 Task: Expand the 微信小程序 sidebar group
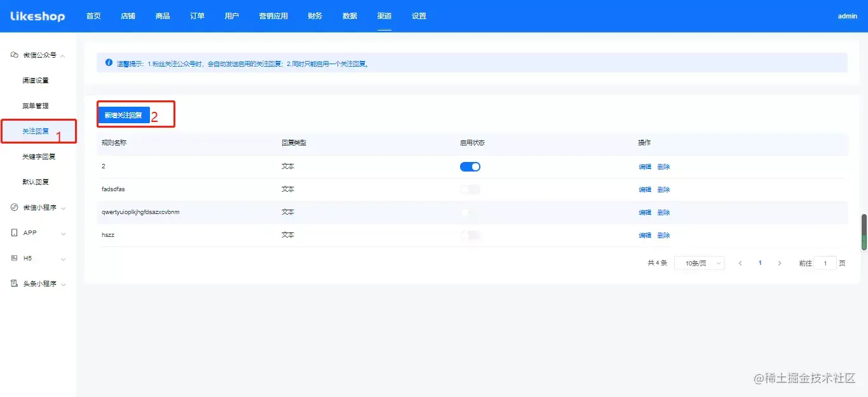63,208
